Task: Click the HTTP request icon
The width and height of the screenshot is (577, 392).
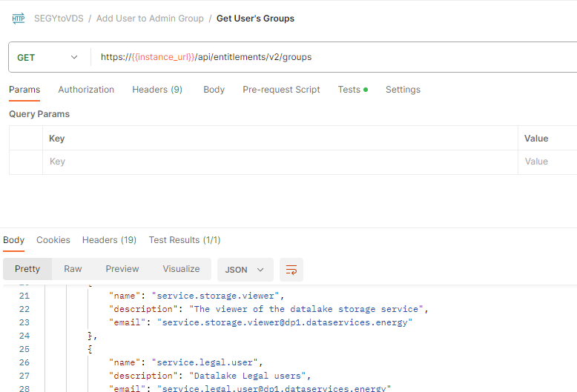Action: pos(18,19)
